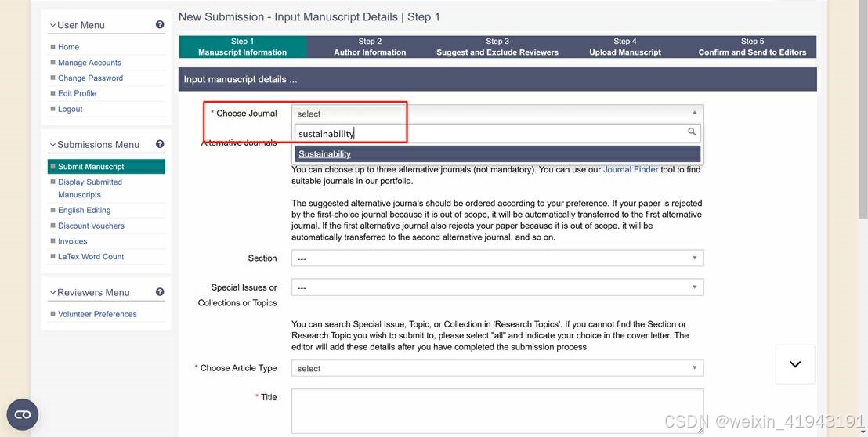Go to Step 1 Manuscript Information tab
This screenshot has width=868, height=437.
(243, 47)
